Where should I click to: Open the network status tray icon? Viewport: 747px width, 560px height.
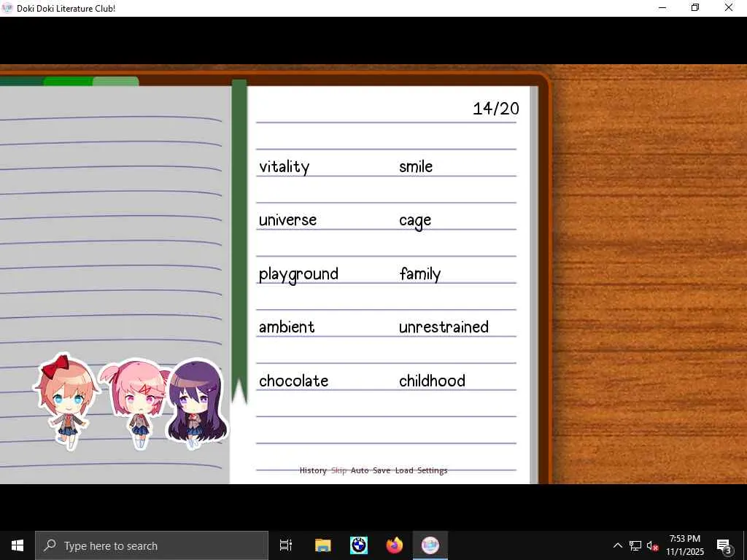635,545
